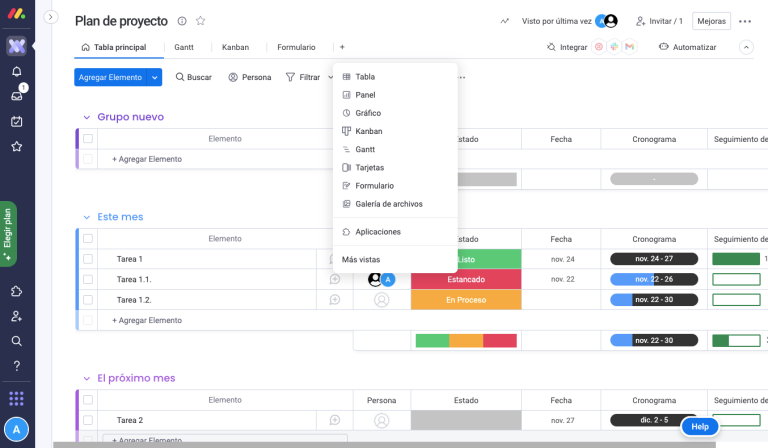The height and width of the screenshot is (448, 768).
Task: Switch to the Gantt tab
Action: pyautogui.click(x=184, y=47)
